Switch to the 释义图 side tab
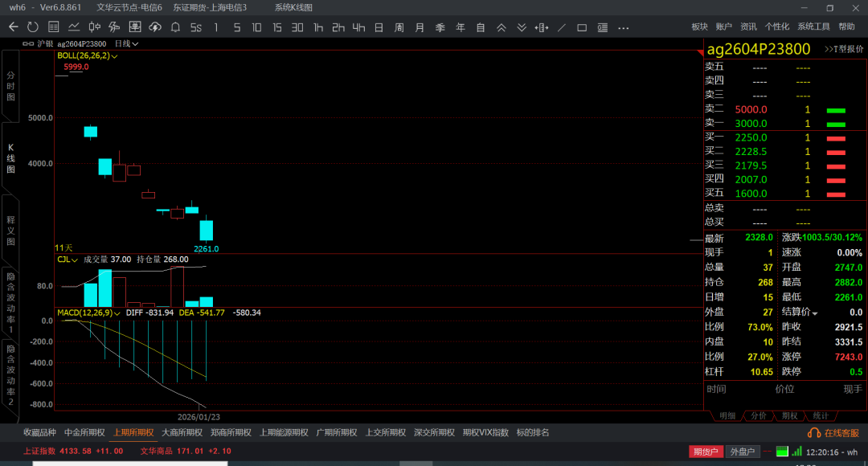Viewport: 868px width, 466px height. click(x=10, y=231)
